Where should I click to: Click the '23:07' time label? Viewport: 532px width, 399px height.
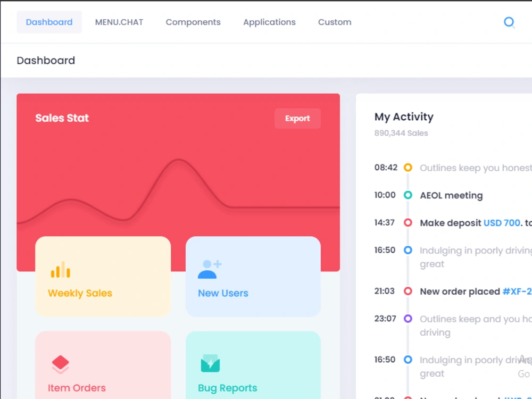[385, 319]
